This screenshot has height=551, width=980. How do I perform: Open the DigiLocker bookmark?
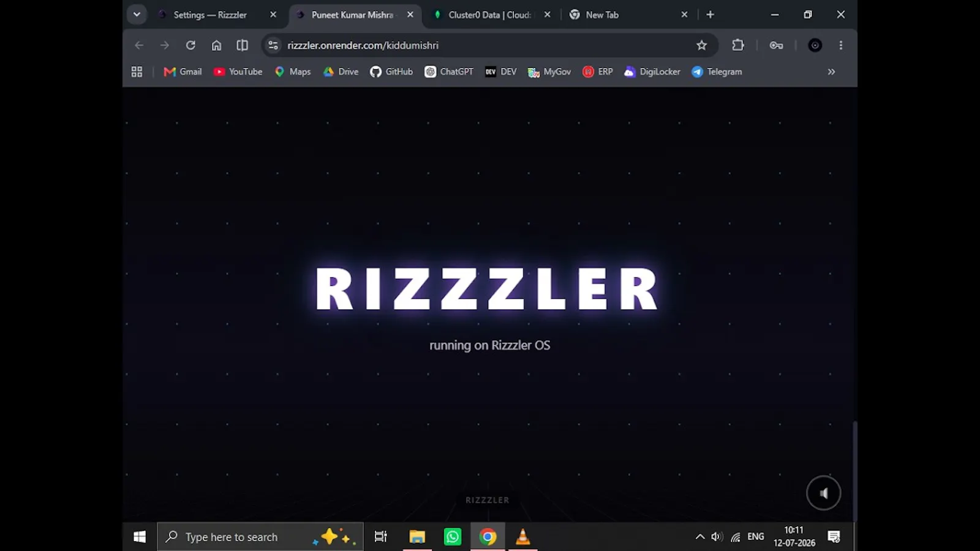(652, 72)
